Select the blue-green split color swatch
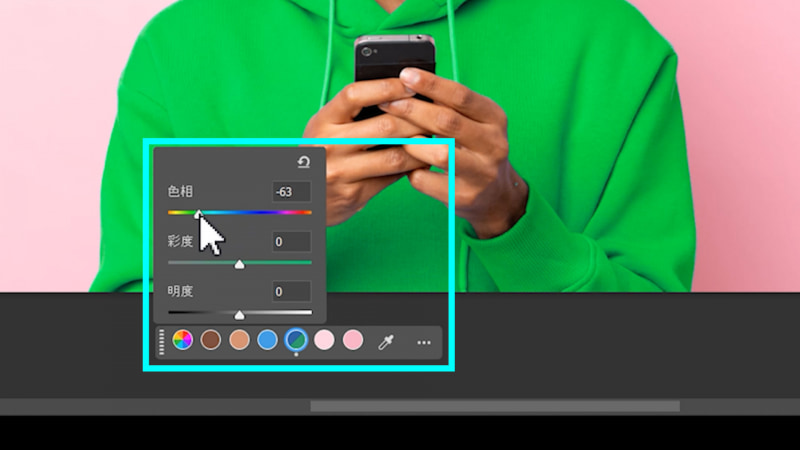800x450 pixels. coord(296,340)
